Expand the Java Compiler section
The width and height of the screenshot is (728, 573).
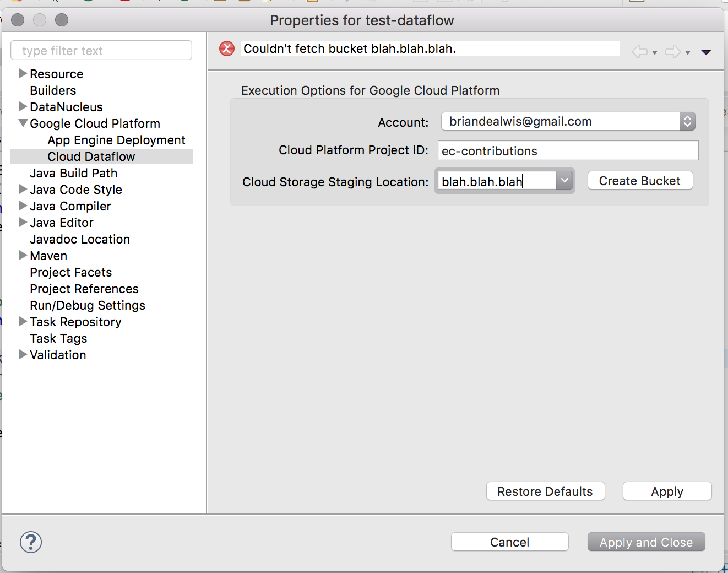pos(23,206)
